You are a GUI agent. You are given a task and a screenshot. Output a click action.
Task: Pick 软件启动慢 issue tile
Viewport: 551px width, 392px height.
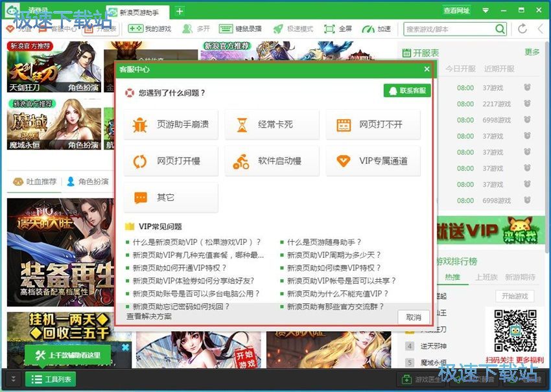click(272, 161)
